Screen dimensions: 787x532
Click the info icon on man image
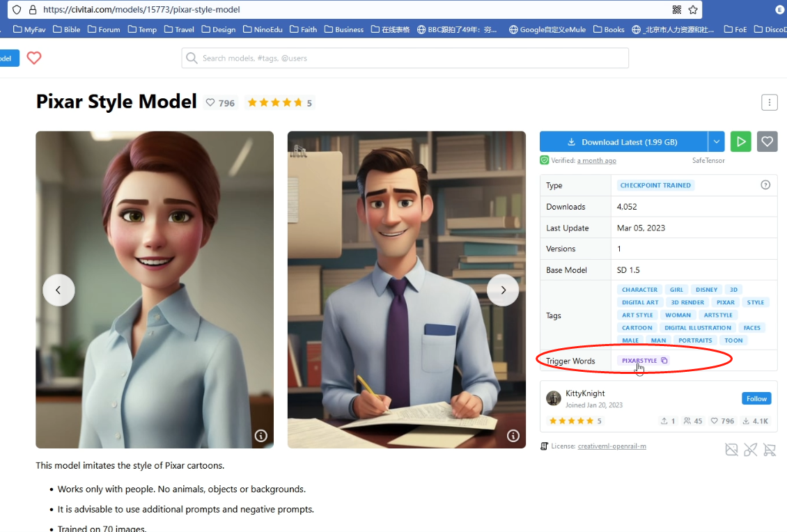513,436
